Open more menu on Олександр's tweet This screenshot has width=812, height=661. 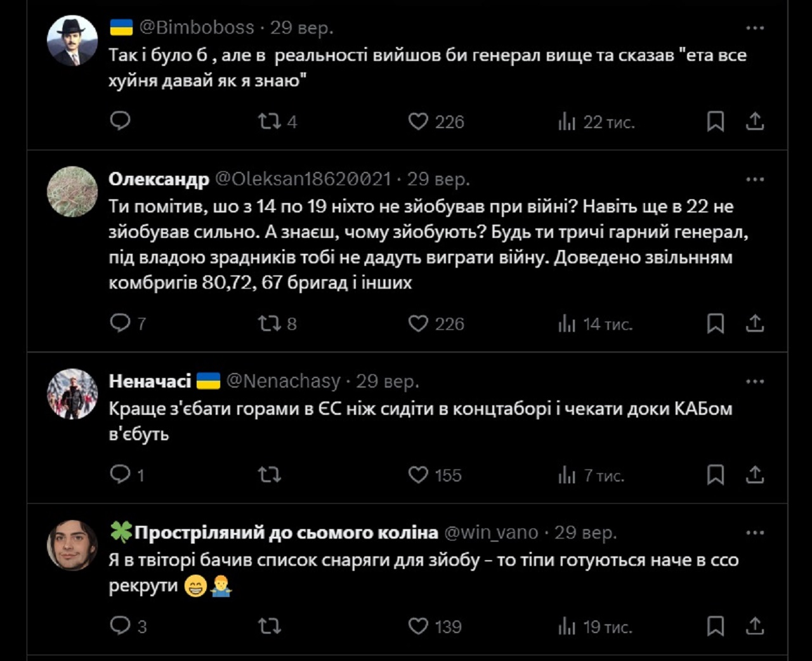click(x=755, y=180)
